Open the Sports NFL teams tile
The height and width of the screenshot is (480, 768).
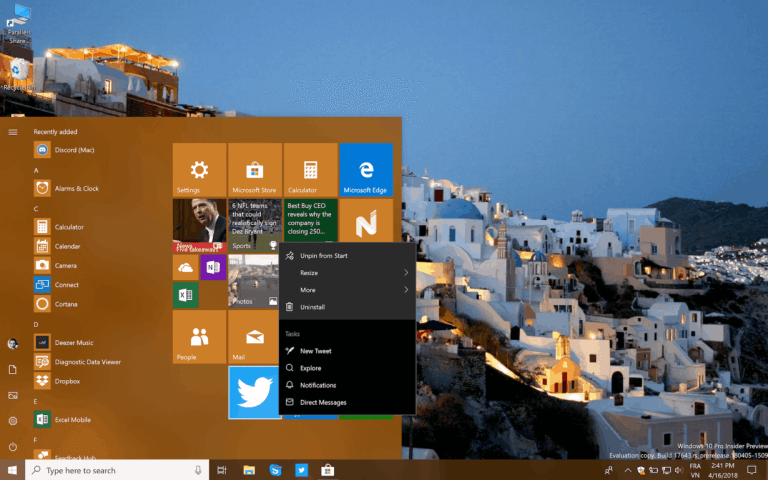point(255,225)
